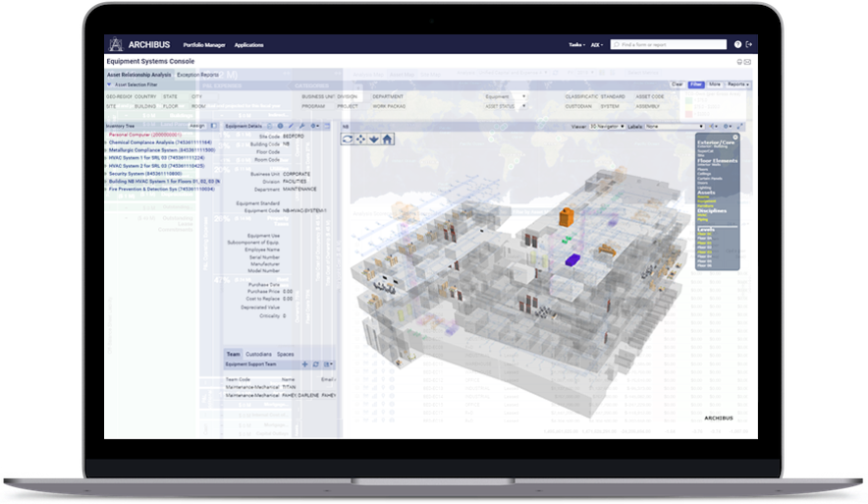
Task: Select Fire Prevention & Detection Sys tree item
Action: point(161,189)
